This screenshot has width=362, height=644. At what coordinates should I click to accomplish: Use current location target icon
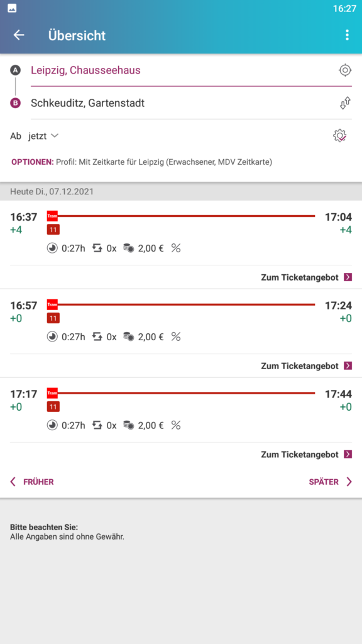[x=345, y=70]
